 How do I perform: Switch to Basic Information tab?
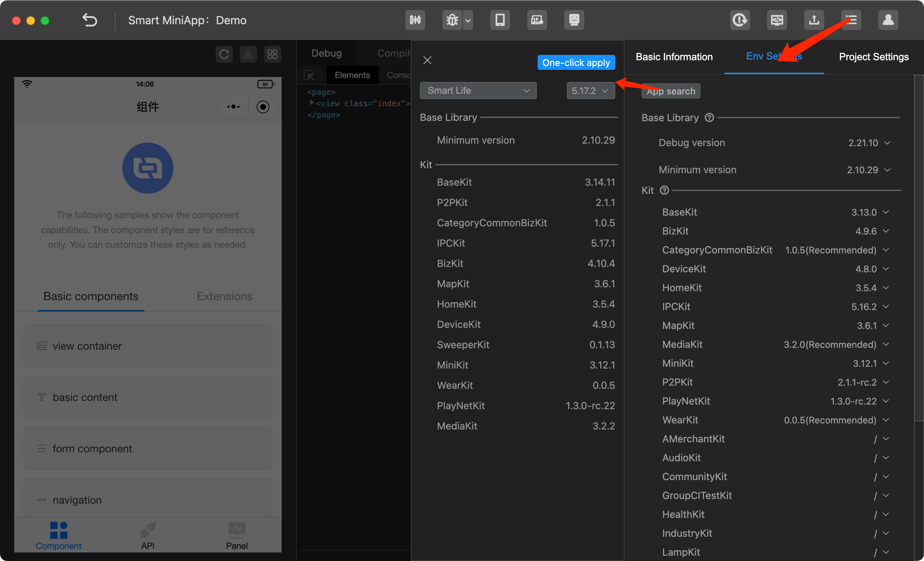674,57
